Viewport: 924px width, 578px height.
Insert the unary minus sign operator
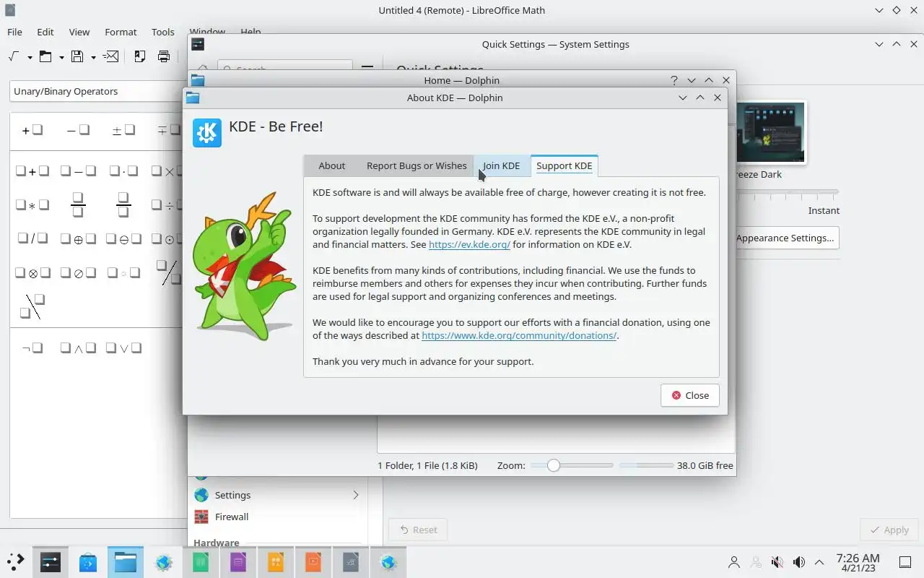78,130
